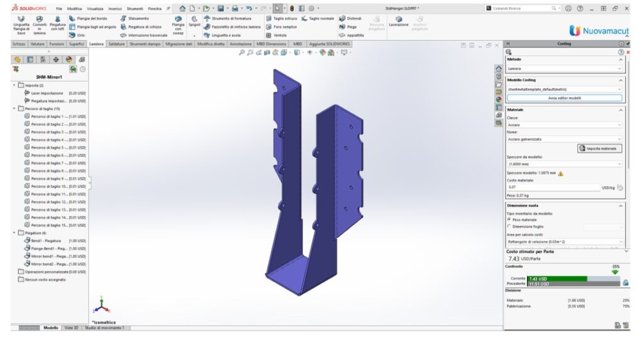Screen dimensions: 644x337
Task: Click Imposta materiale button
Action: coord(599,148)
